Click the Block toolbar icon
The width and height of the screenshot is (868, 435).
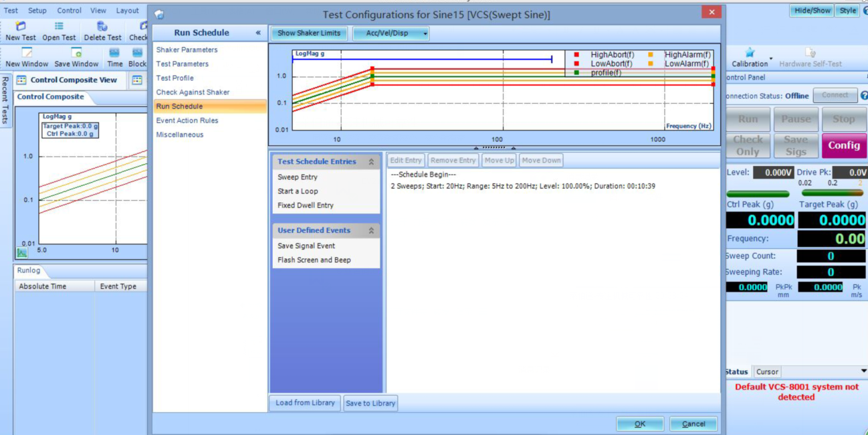click(137, 52)
